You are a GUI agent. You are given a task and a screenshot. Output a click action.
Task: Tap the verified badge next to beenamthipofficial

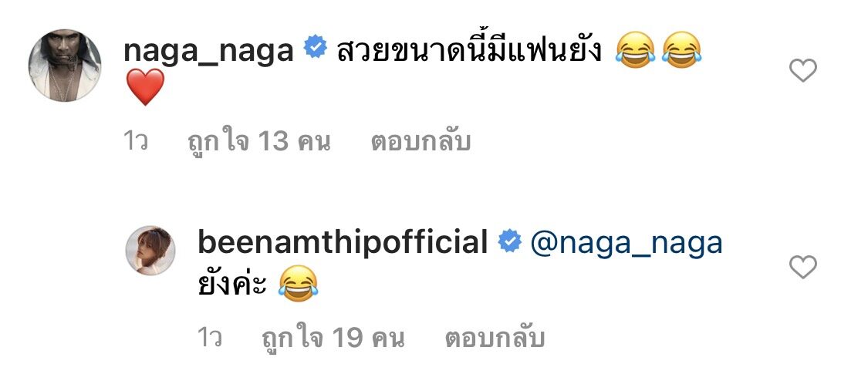(510, 242)
